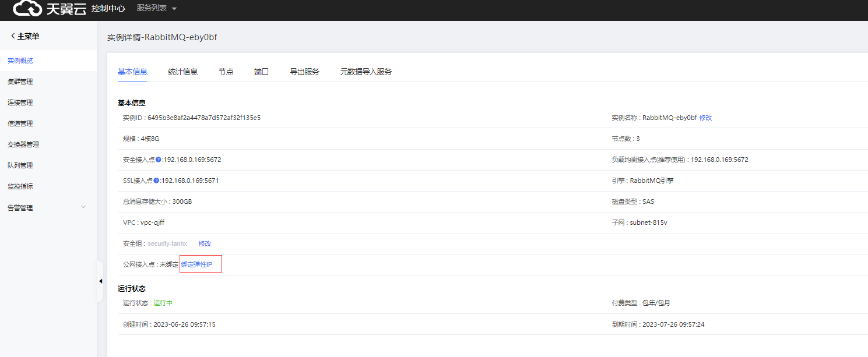The height and width of the screenshot is (357, 868).
Task: Click the 节点数 : 3 field
Action: (625, 139)
